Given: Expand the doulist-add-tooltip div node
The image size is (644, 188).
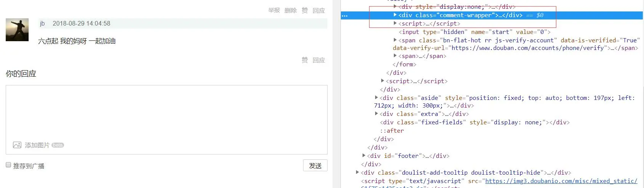Looking at the screenshot, I should pos(357,172).
